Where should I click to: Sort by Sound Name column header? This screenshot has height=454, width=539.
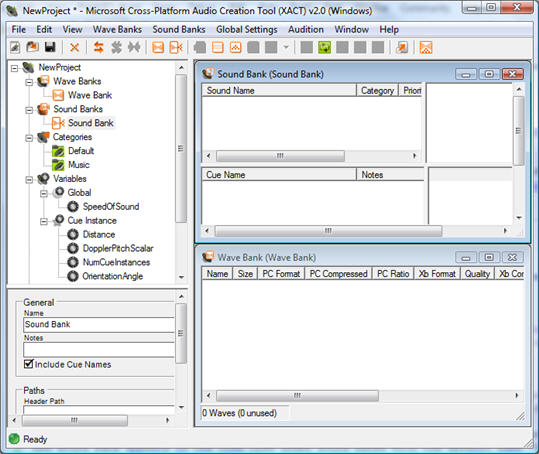point(279,90)
